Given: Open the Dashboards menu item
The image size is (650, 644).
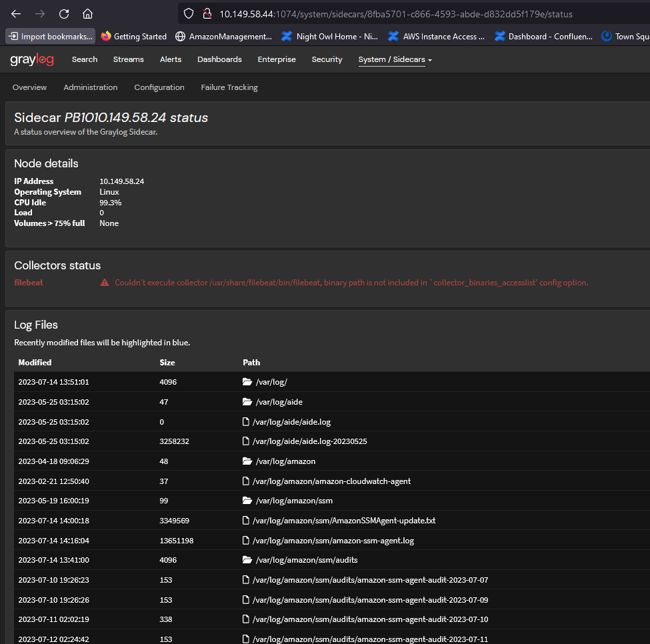Looking at the screenshot, I should 219,59.
